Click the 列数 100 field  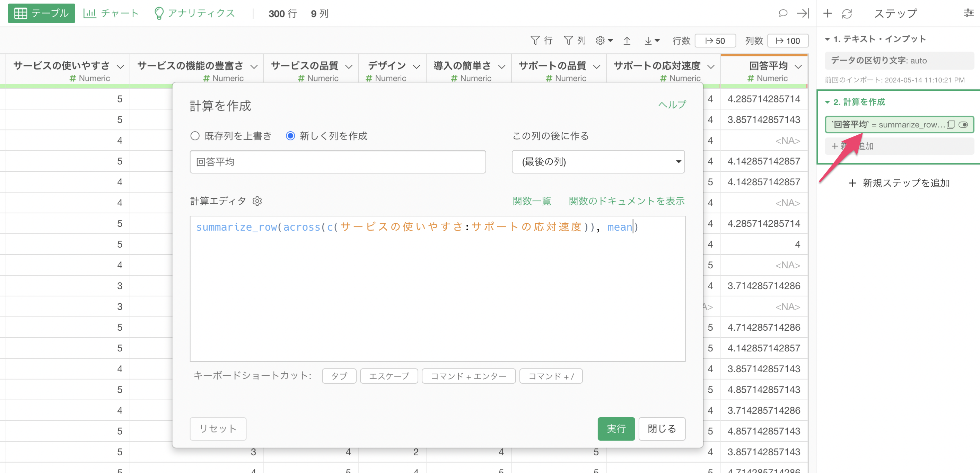[x=787, y=41]
